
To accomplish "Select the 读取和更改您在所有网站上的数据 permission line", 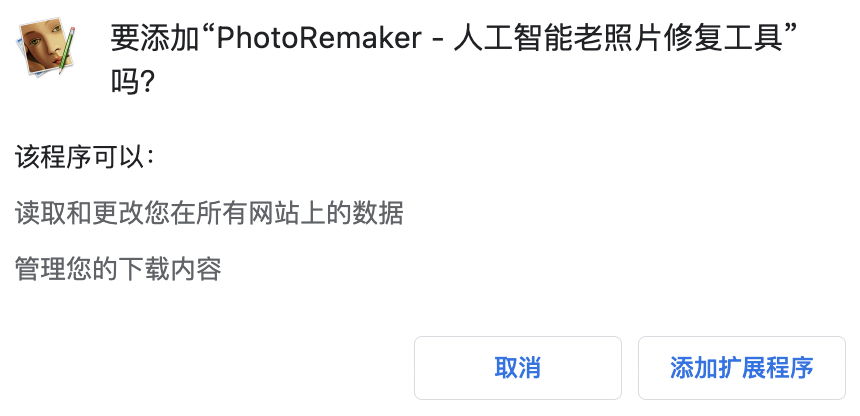I will pos(209,213).
